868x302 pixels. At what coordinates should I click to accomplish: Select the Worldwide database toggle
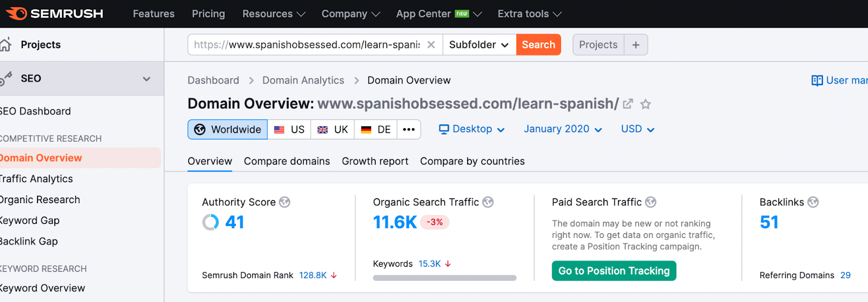coord(228,129)
